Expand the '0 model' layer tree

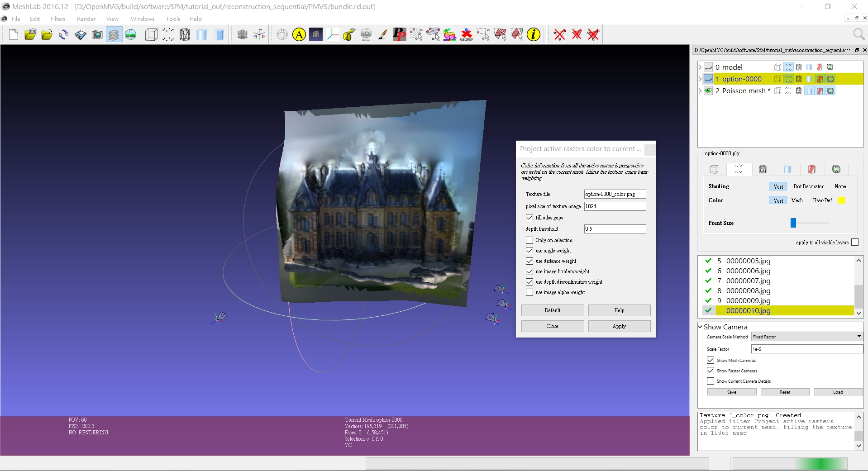click(700, 67)
